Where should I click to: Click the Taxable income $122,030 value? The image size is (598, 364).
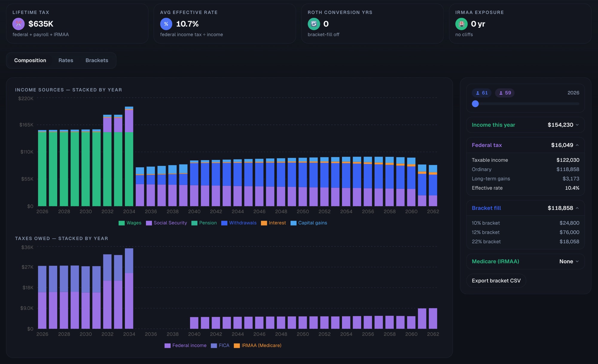click(x=568, y=160)
